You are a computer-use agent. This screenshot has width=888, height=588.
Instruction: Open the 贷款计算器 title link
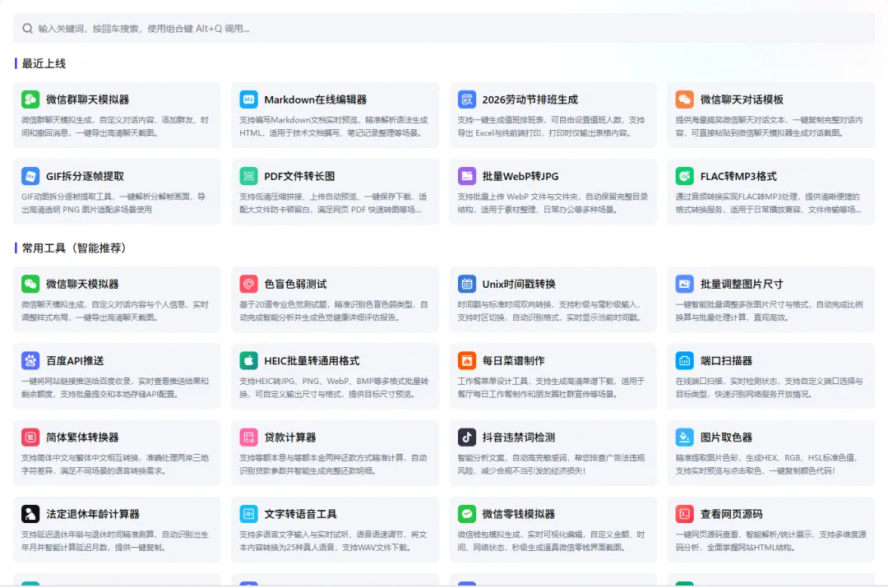tap(290, 438)
